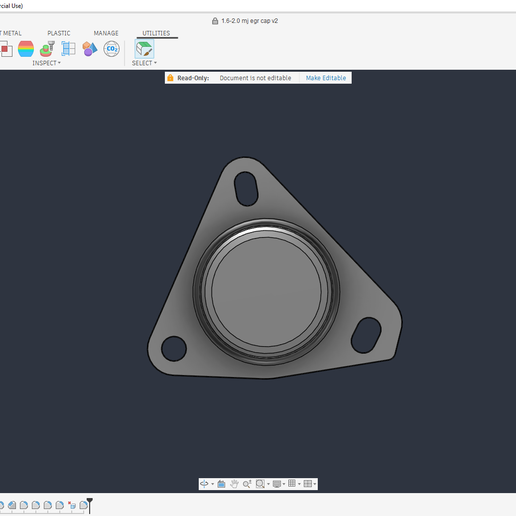Select the top slotted mounting hole
The image size is (516, 516).
click(x=246, y=189)
